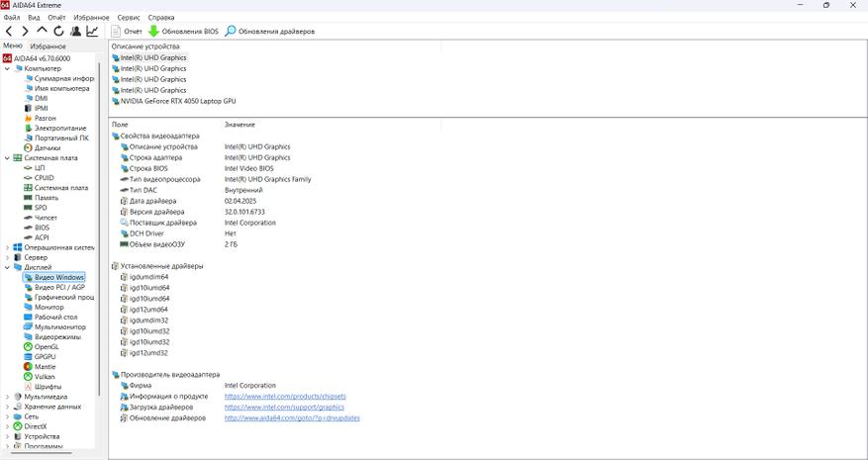Screen dimensions: 868x460
Task: Open the Датчики sensors item
Action: click(x=43, y=148)
